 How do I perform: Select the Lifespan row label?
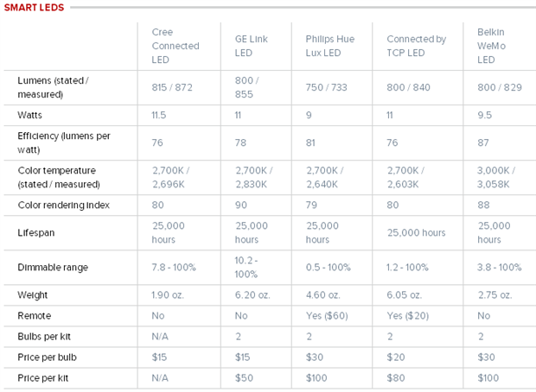click(36, 232)
